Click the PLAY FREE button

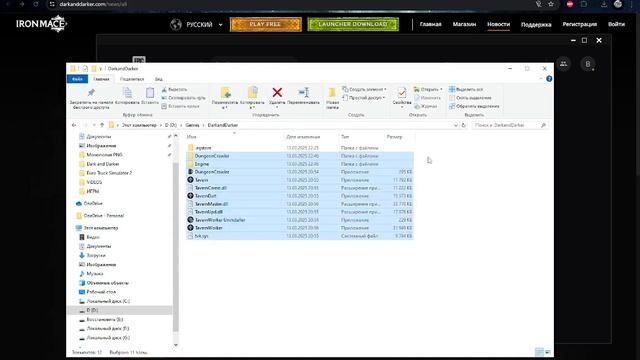266,24
